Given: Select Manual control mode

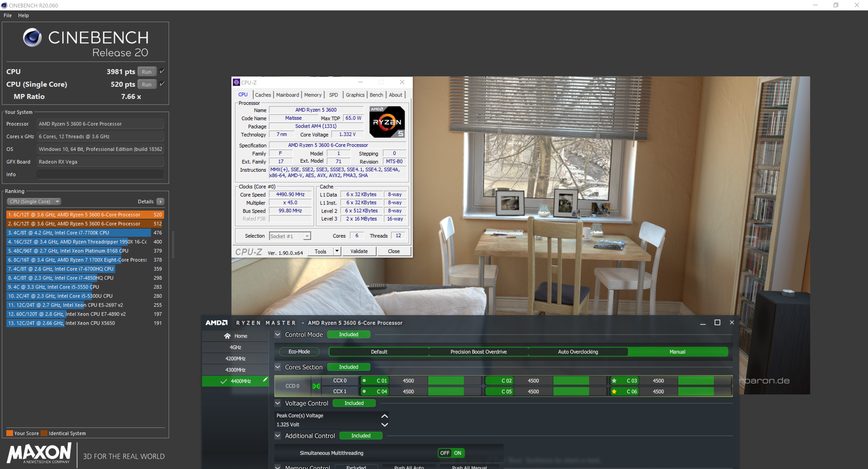Looking at the screenshot, I should tap(677, 352).
